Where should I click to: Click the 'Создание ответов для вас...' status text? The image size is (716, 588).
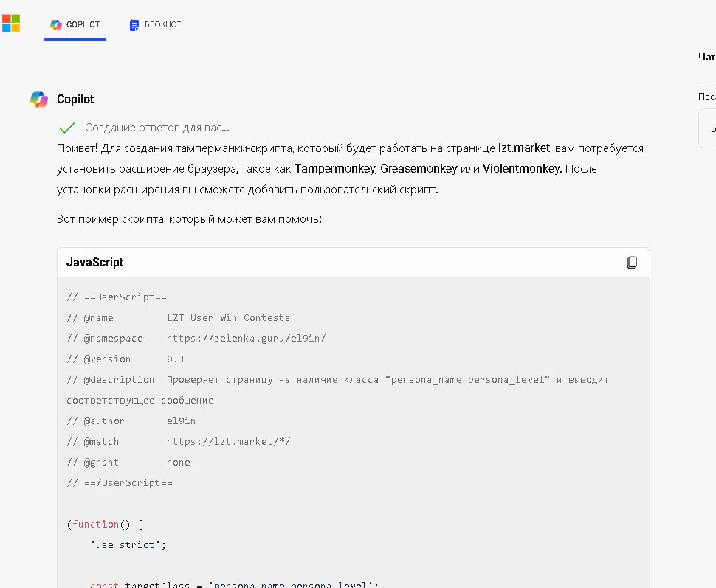coord(156,128)
